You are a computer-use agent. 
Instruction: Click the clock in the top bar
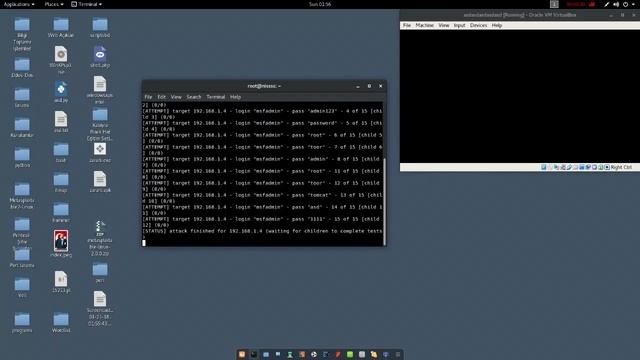320,4
